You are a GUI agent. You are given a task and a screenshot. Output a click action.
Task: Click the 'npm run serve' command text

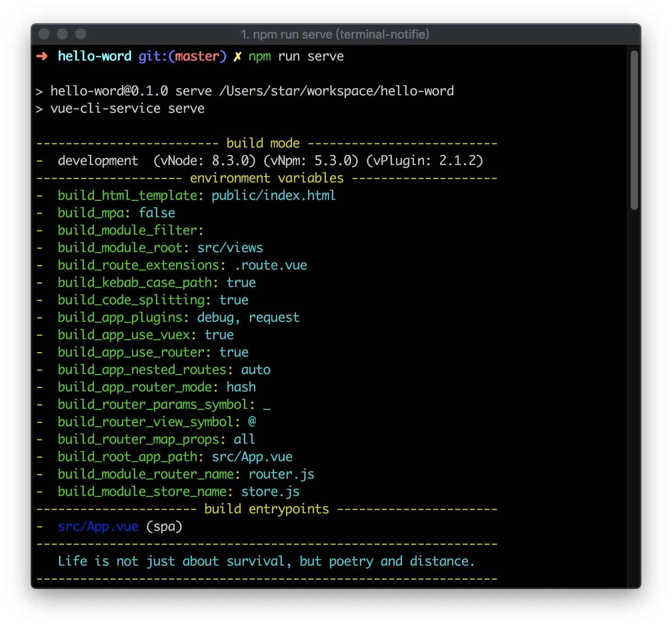[296, 57]
